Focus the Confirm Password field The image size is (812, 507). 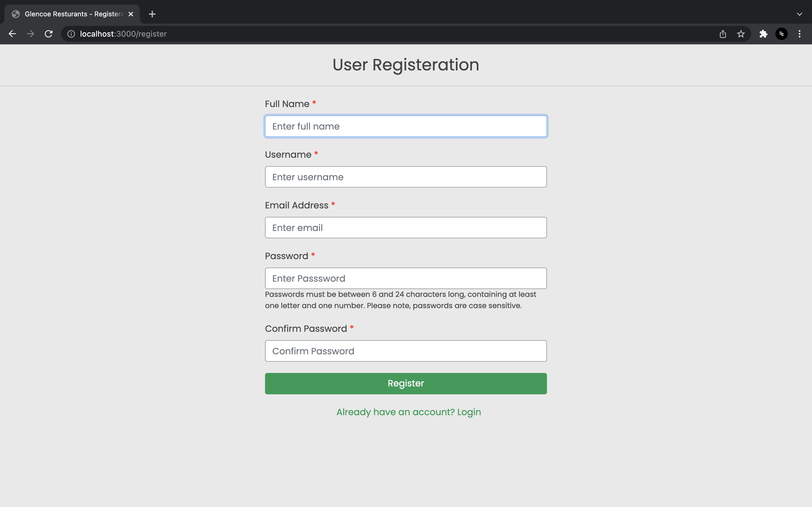(x=406, y=351)
